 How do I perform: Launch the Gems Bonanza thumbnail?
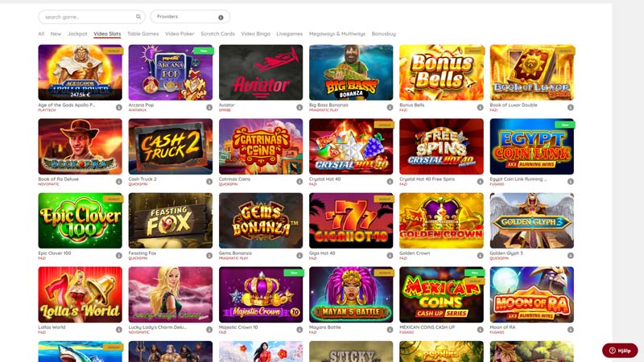click(261, 220)
